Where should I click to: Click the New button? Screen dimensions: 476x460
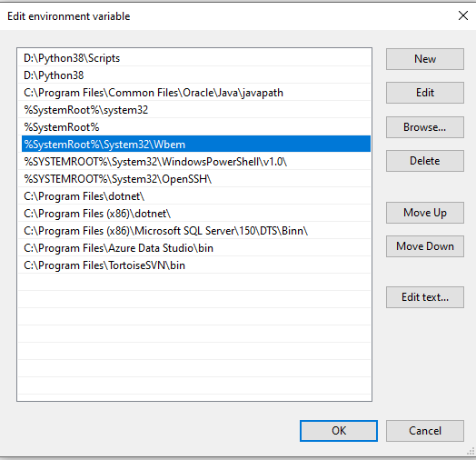tap(425, 59)
